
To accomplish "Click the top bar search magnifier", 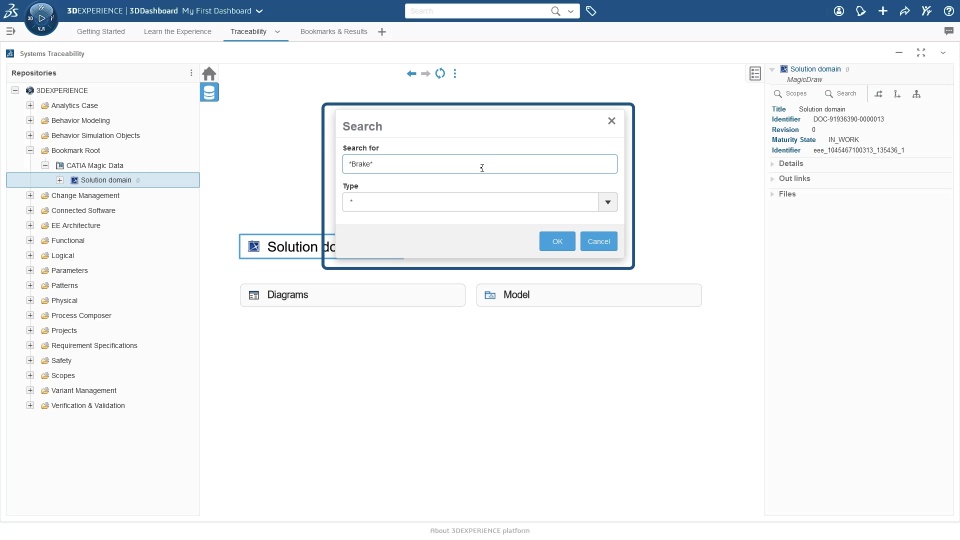I will [555, 11].
